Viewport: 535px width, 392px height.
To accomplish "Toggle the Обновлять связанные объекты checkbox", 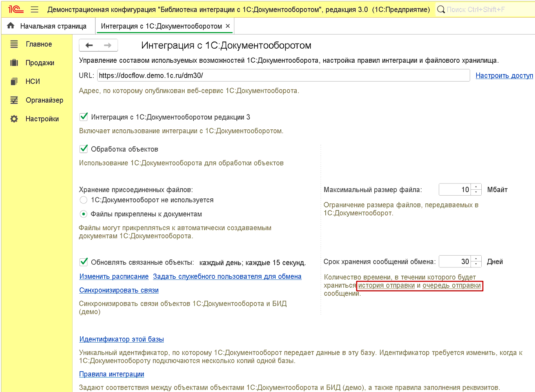I will [83, 261].
